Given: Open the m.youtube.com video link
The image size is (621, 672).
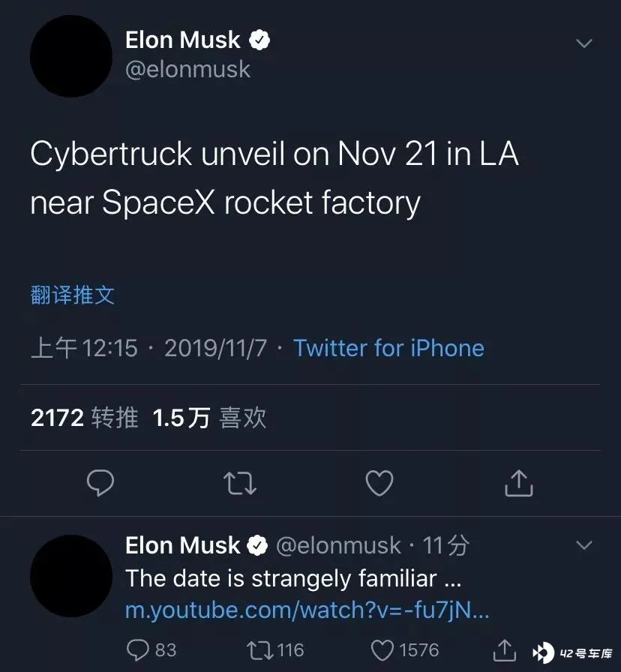Looking at the screenshot, I should tap(307, 610).
